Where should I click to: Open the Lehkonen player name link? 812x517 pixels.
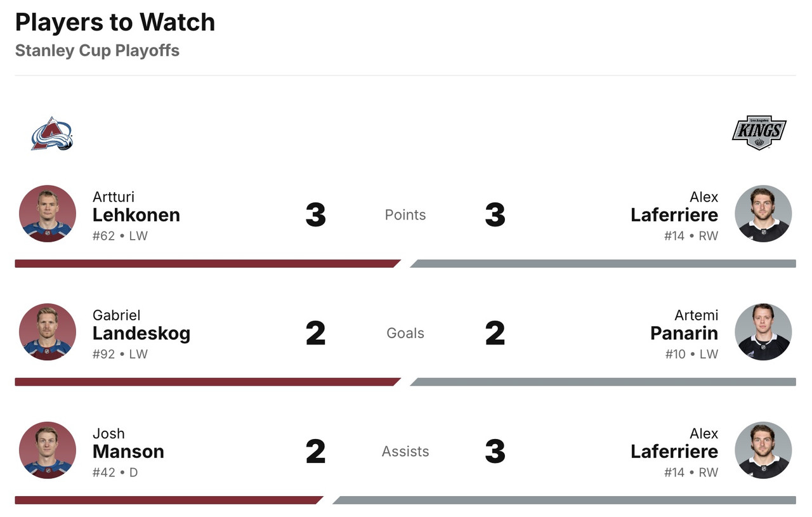(x=136, y=215)
